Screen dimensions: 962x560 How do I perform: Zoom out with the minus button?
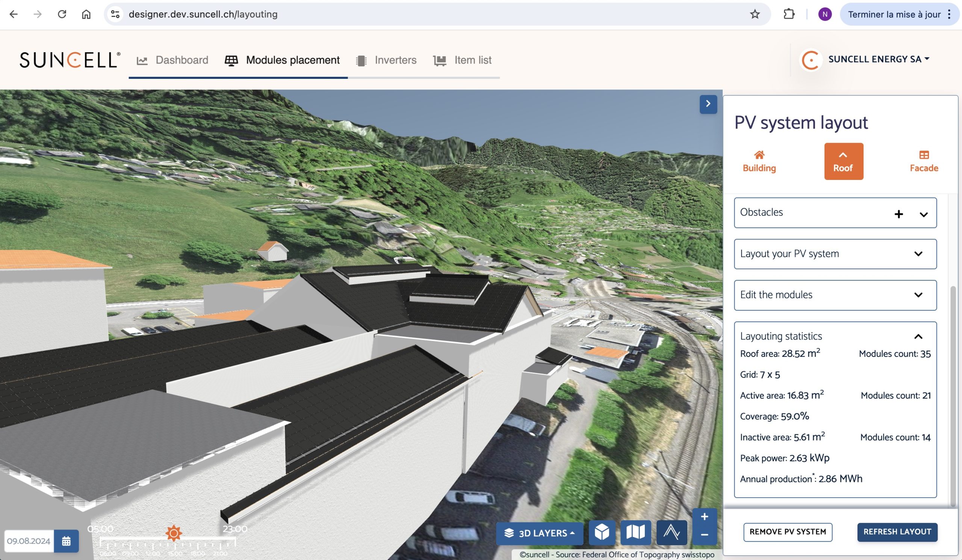click(704, 535)
